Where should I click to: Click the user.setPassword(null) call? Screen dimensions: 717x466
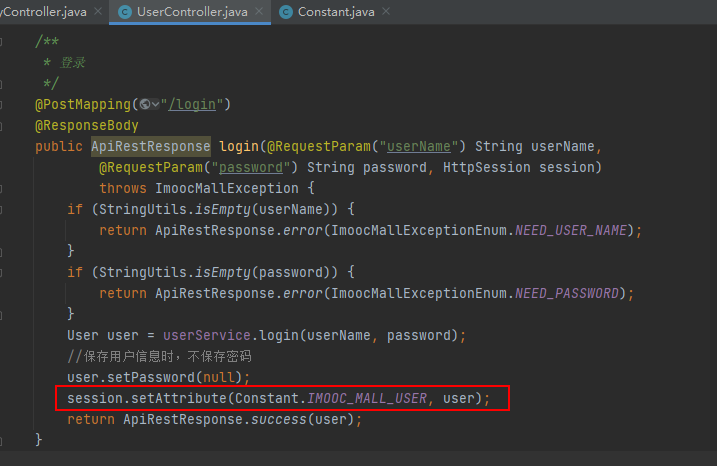point(155,377)
